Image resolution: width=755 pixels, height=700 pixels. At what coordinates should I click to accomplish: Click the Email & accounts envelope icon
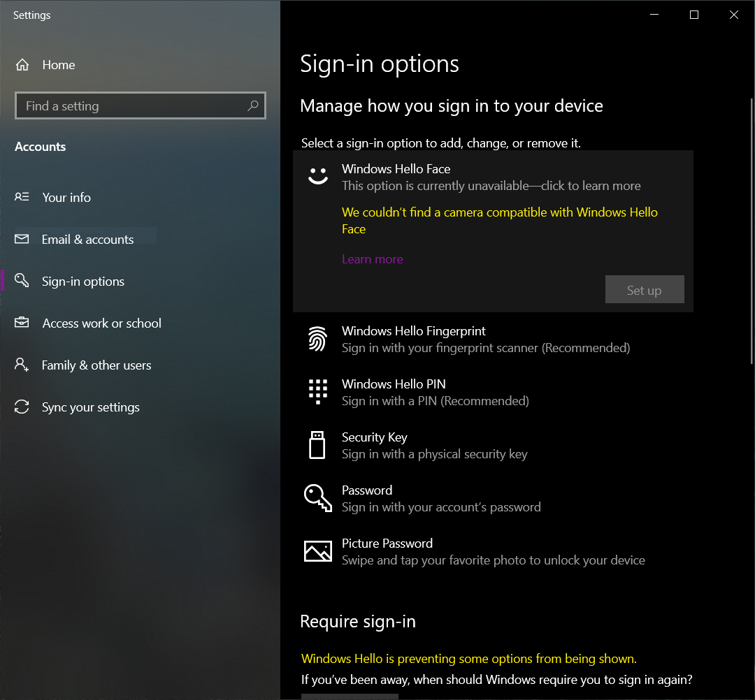pyautogui.click(x=22, y=239)
